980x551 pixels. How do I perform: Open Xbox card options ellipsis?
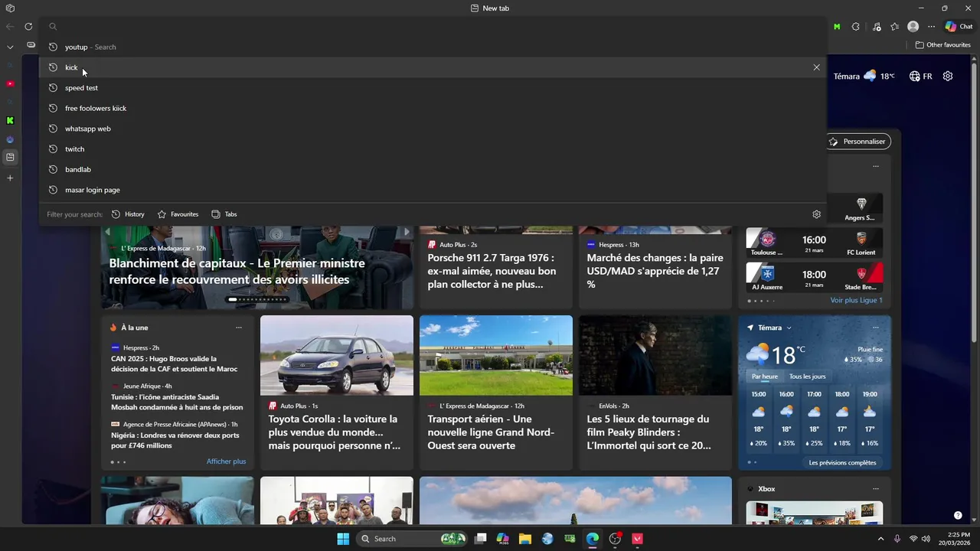[876, 488]
